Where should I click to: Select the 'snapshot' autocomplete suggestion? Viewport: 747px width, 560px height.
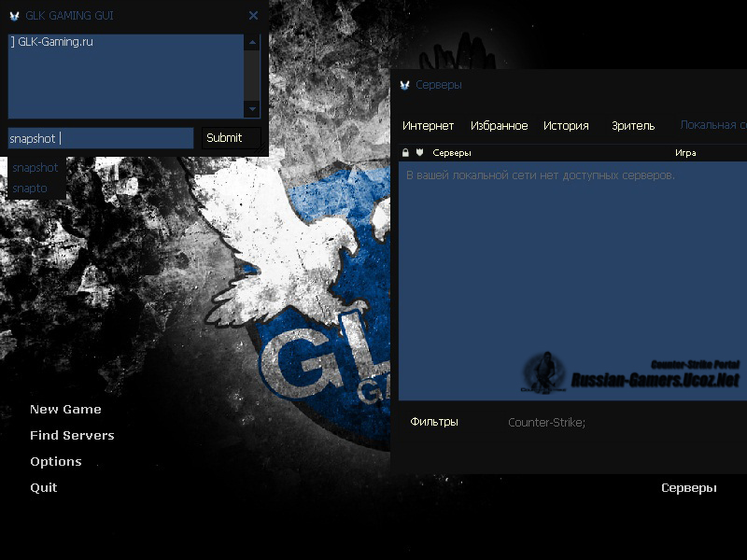tap(35, 168)
